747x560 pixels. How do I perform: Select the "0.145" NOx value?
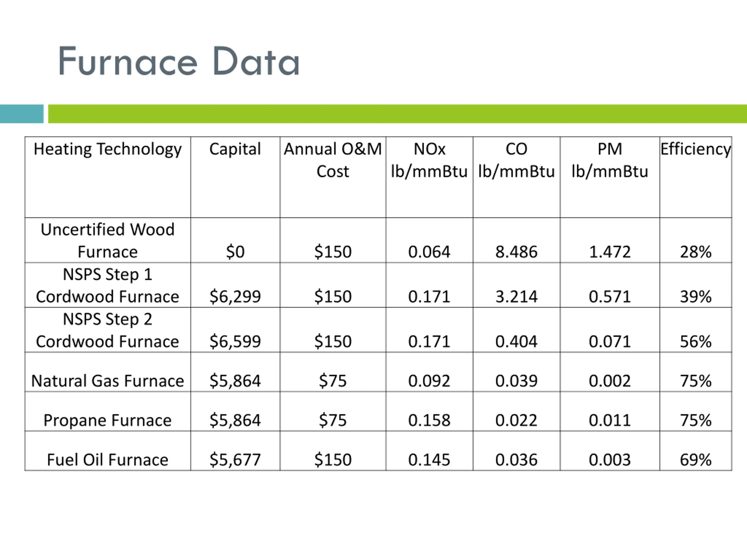coord(429,460)
